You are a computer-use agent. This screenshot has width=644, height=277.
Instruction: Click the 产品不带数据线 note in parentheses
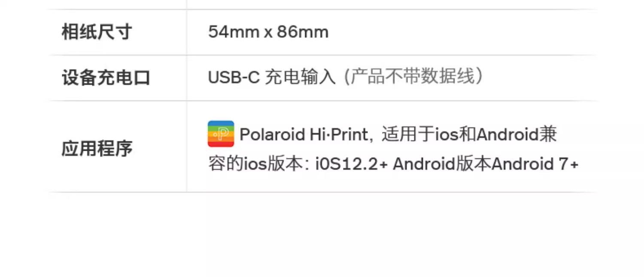point(413,78)
